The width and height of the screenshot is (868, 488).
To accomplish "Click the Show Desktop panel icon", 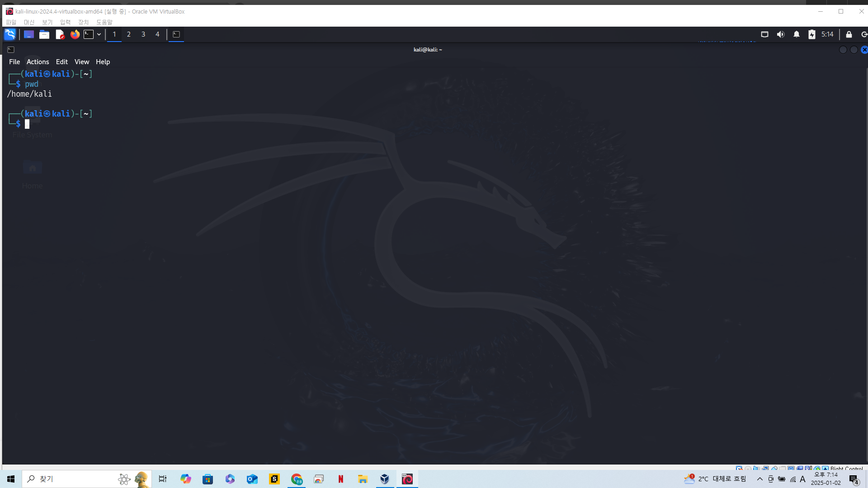I will 29,34.
